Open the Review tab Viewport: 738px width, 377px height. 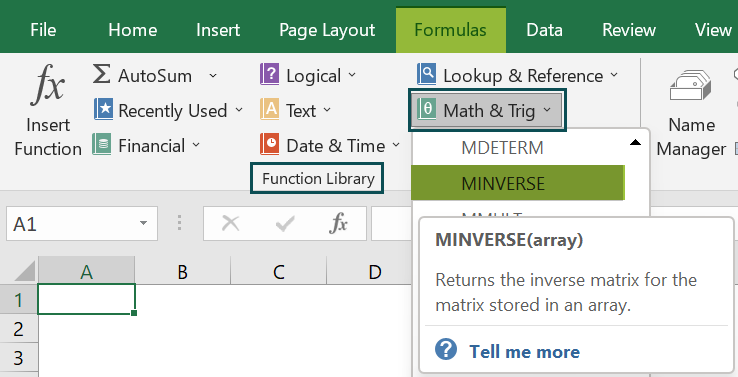629,30
